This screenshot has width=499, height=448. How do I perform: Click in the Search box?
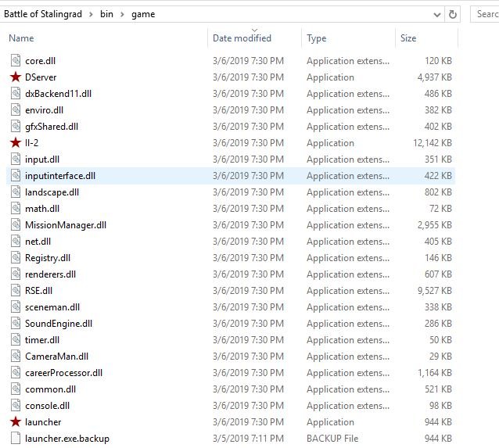tap(485, 14)
